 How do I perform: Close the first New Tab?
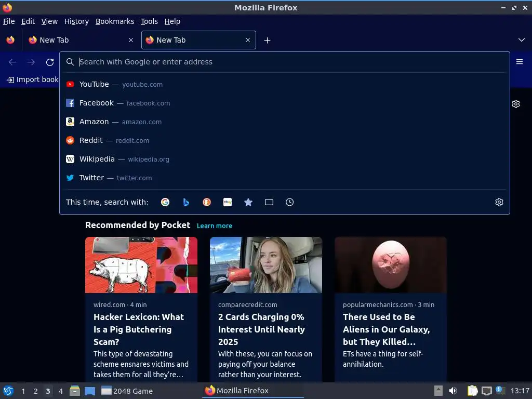click(x=131, y=40)
